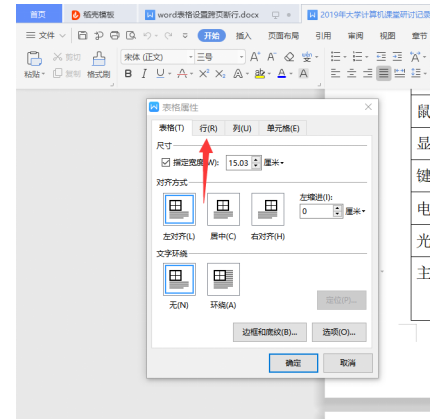Open the Review ribbon tab
This screenshot has width=438, height=420.
(x=355, y=36)
